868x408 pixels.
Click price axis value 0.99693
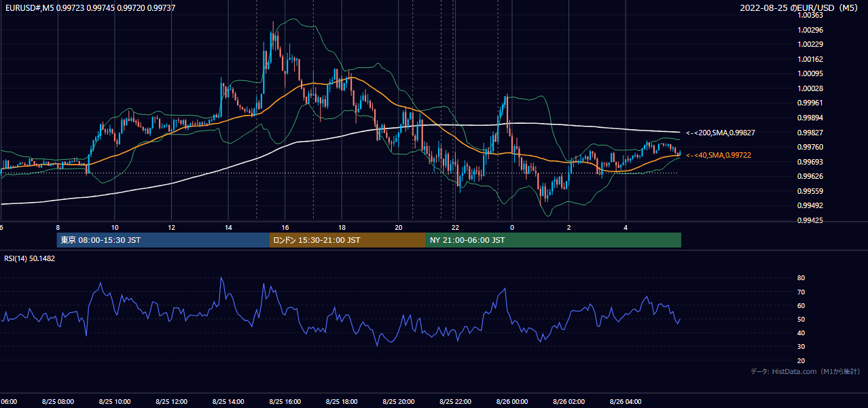click(x=811, y=162)
